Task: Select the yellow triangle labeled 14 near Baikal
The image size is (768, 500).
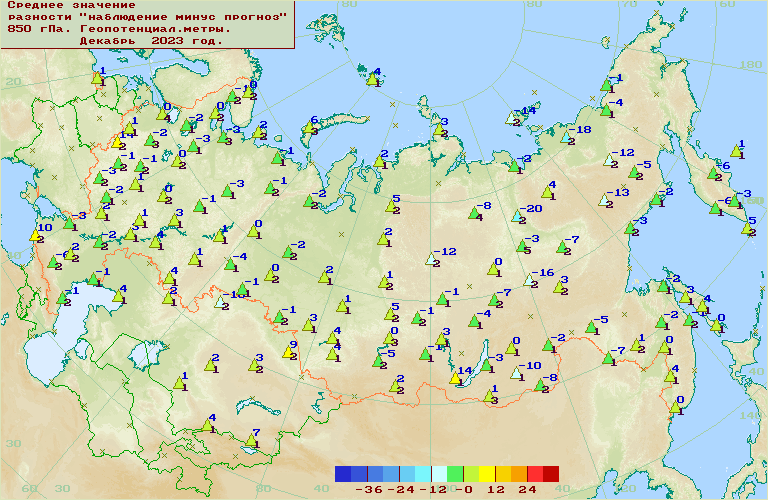Action: (455, 378)
